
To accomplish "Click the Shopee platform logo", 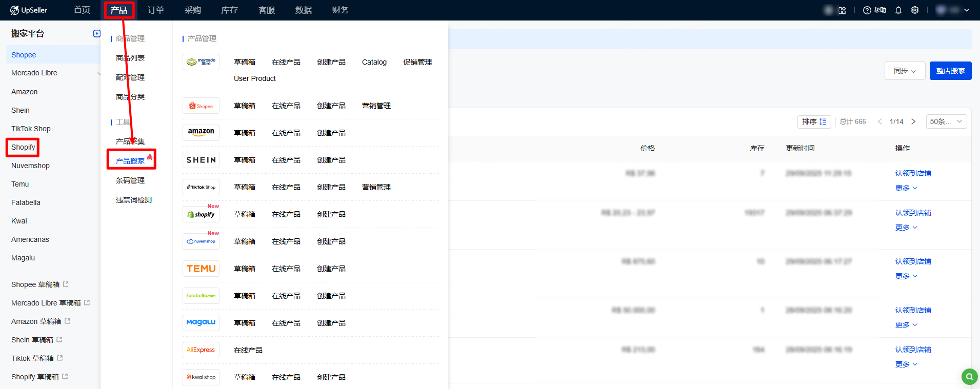I will (201, 106).
